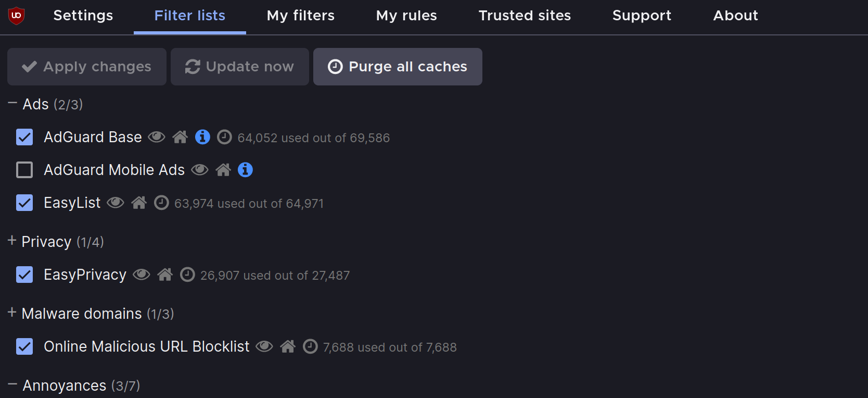This screenshot has width=868, height=398.
Task: Click EasyPrivacy clock cache icon
Action: click(187, 275)
